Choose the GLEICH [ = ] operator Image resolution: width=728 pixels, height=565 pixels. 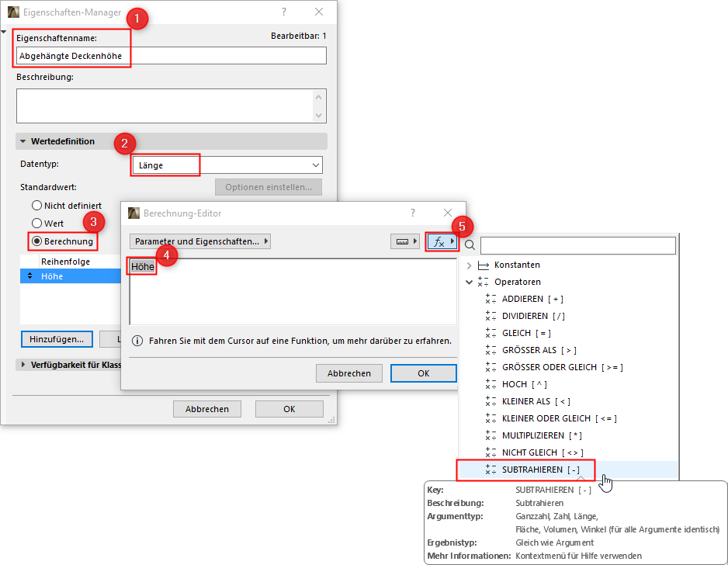point(526,333)
